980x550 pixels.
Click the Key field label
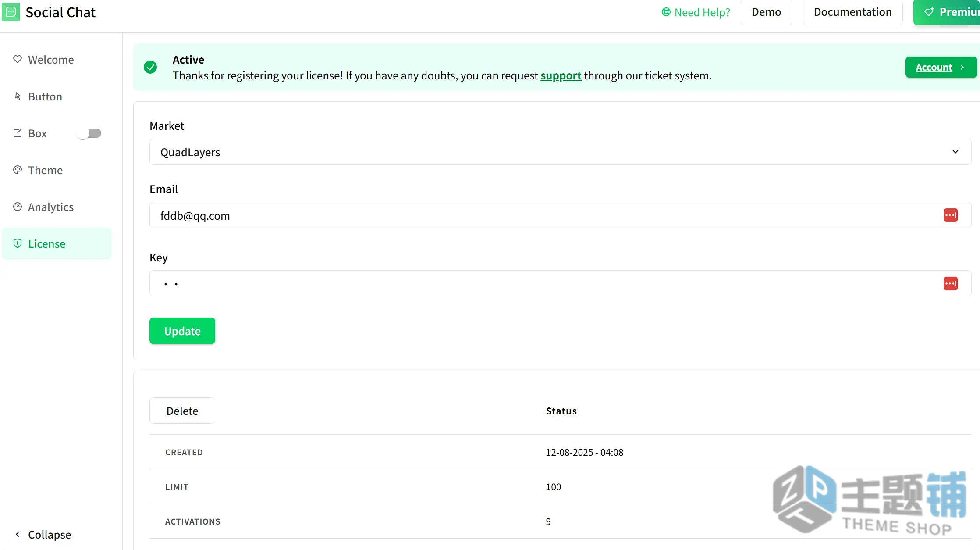[x=159, y=257]
